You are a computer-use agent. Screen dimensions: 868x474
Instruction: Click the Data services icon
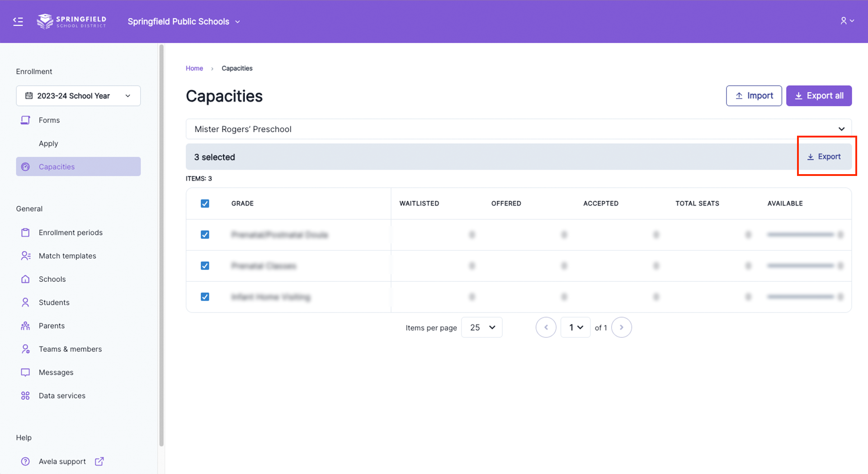(25, 396)
